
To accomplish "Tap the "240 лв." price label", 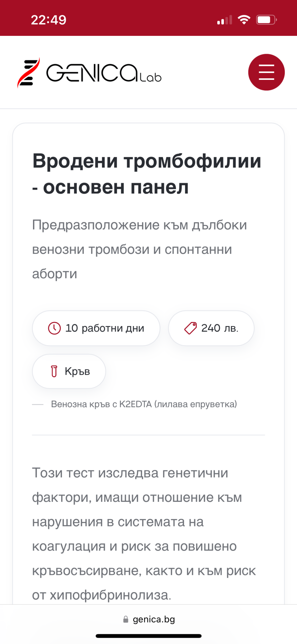I will 220,328.
